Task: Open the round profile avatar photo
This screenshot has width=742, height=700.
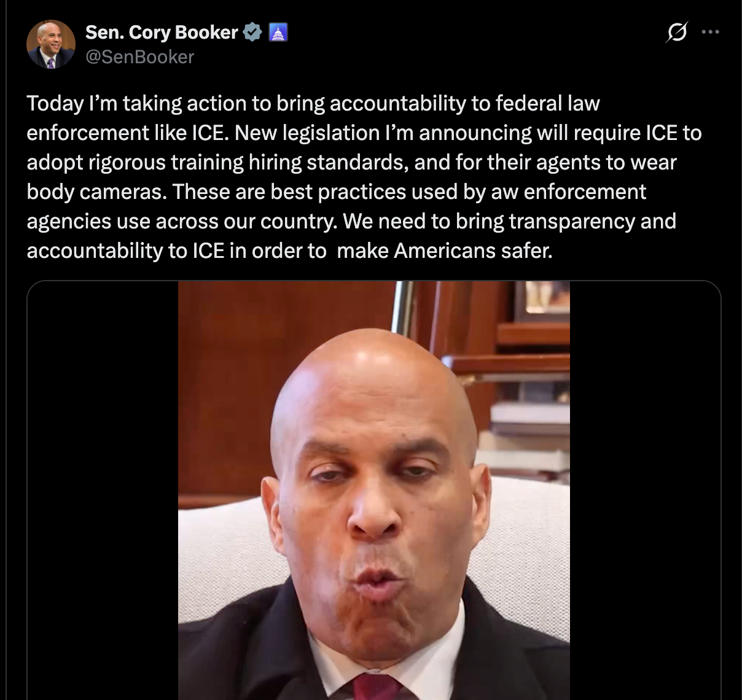Action: pyautogui.click(x=51, y=44)
